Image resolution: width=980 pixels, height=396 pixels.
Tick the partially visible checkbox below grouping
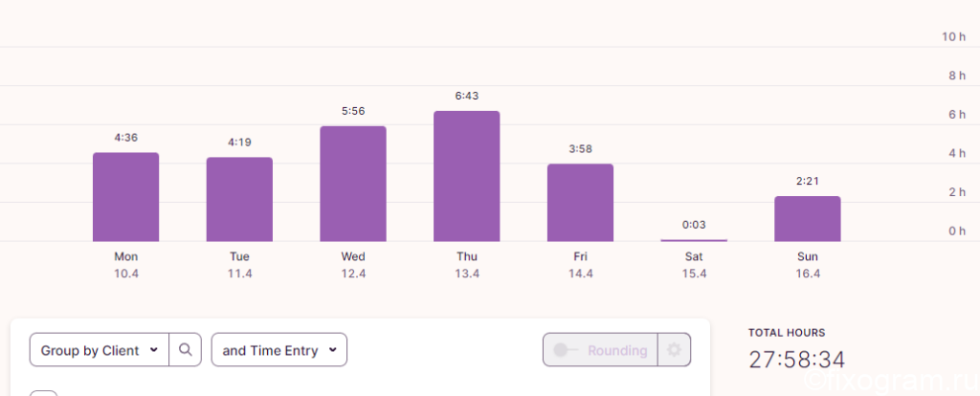[x=44, y=393]
